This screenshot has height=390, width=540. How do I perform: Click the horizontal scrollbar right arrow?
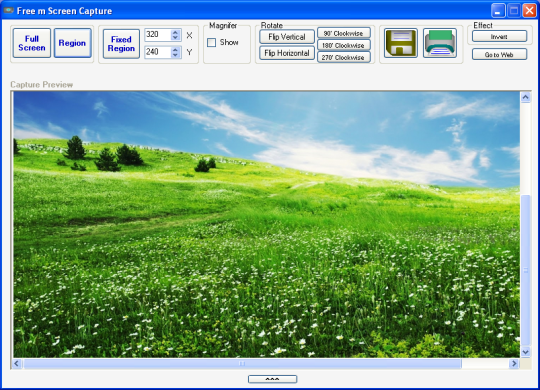point(514,363)
